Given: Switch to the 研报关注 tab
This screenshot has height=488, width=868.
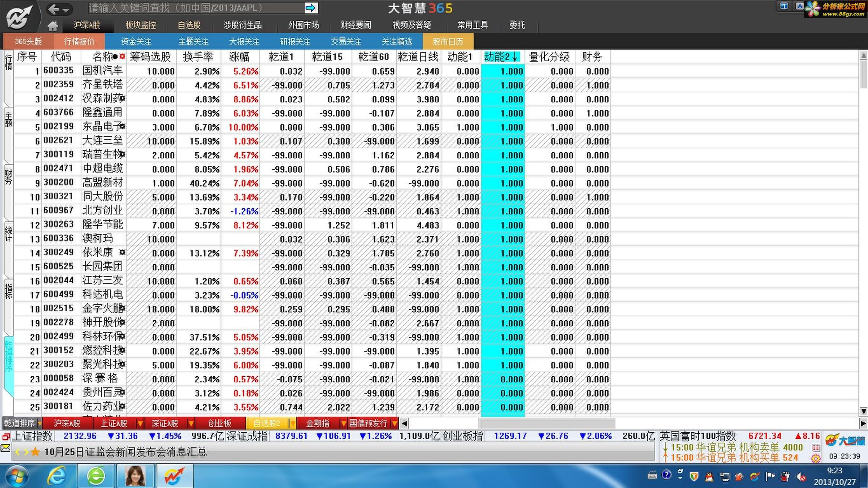Looking at the screenshot, I should 295,41.
